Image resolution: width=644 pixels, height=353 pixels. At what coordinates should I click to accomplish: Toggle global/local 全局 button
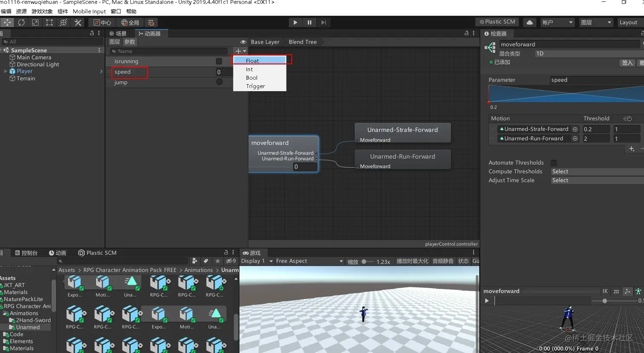pos(130,23)
